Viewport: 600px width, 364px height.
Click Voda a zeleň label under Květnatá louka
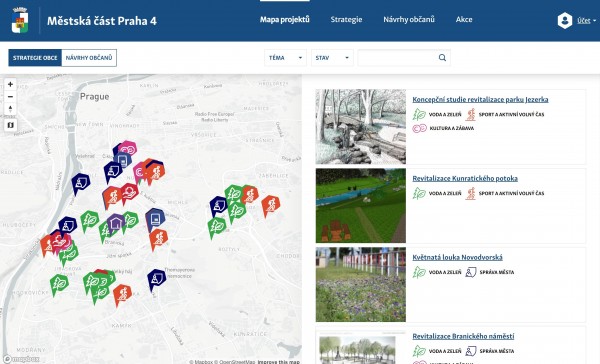pos(445,272)
